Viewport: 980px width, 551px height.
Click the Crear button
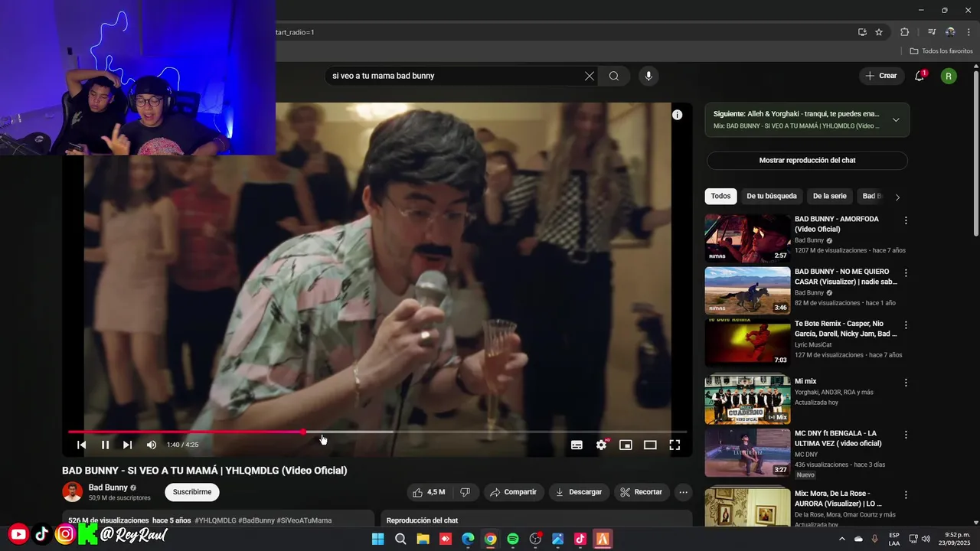coord(880,76)
